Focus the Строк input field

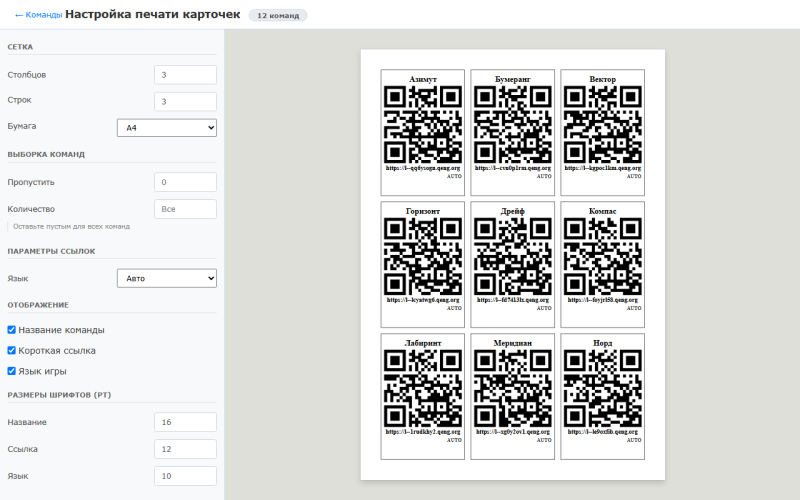pyautogui.click(x=185, y=102)
